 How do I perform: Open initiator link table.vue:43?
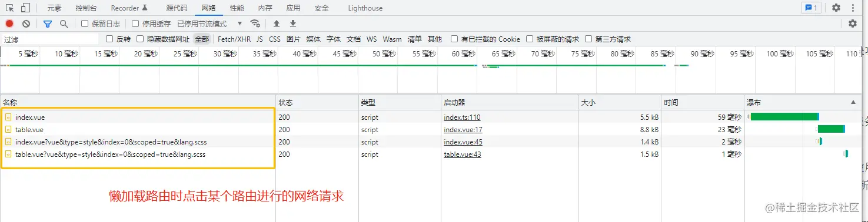(463, 154)
